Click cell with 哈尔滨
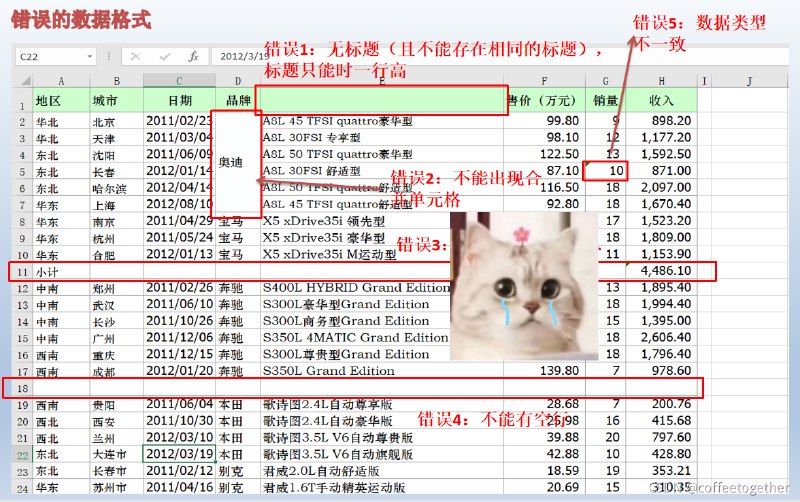Viewport: 800px width, 502px height. tap(116, 188)
